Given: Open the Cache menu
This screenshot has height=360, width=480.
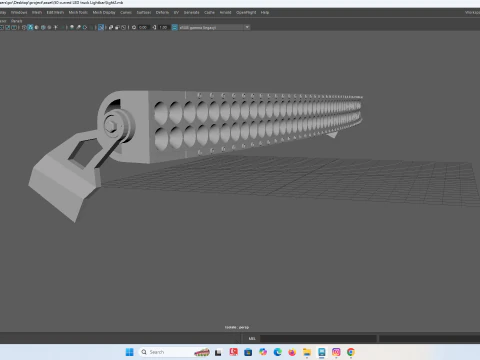Looking at the screenshot, I should coord(209,12).
